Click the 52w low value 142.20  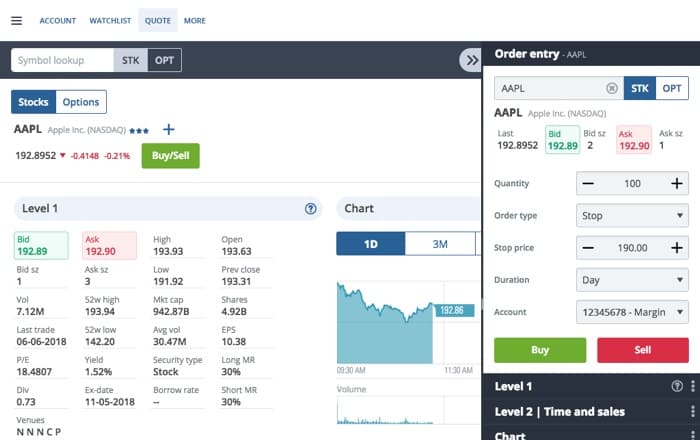pyautogui.click(x=100, y=342)
